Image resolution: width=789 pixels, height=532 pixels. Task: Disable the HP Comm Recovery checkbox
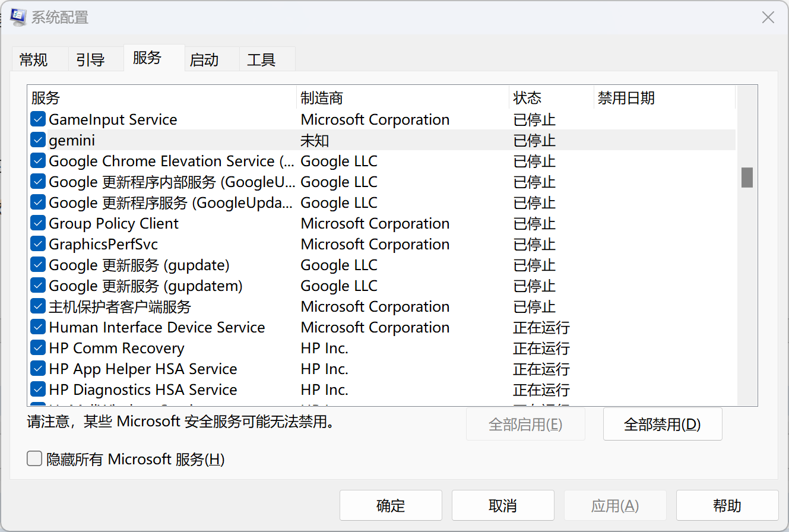[39, 349]
